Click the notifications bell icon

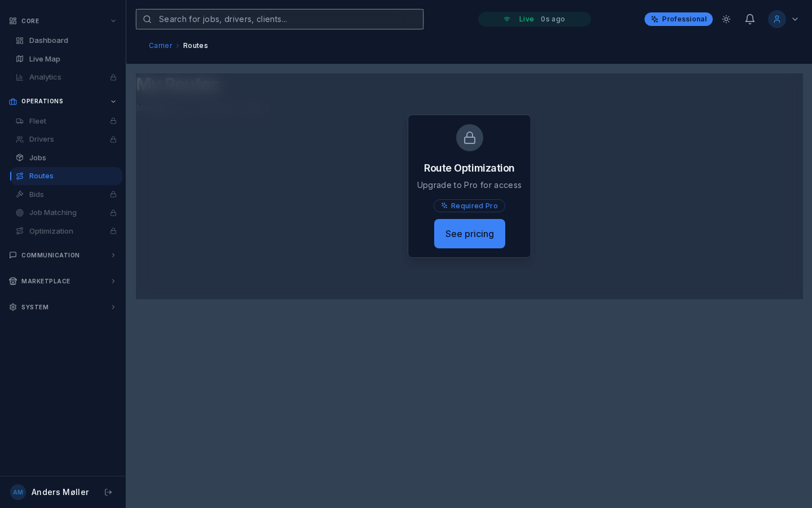749,19
